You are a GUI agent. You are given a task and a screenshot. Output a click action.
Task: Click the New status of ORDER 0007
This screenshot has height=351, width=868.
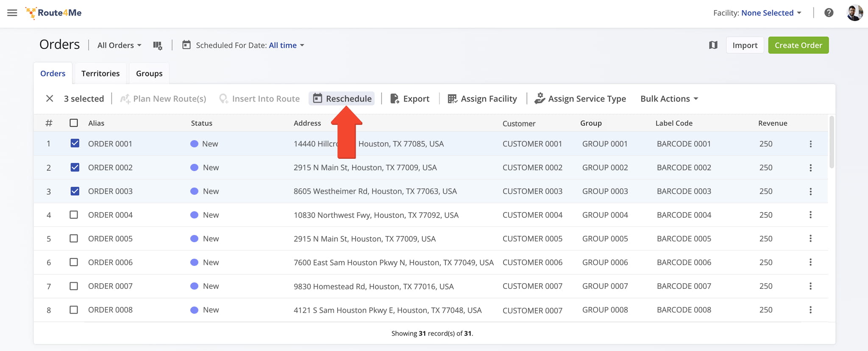[x=205, y=286]
